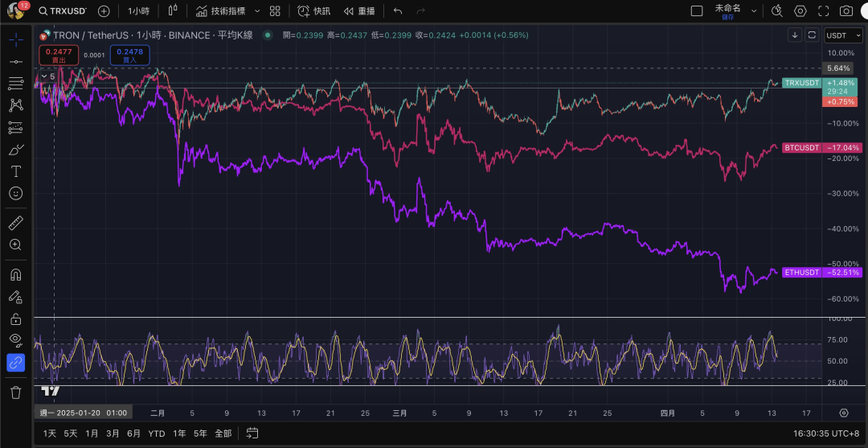The width and height of the screenshot is (868, 448).
Task: Select the 1月 date range
Action: [x=92, y=433]
